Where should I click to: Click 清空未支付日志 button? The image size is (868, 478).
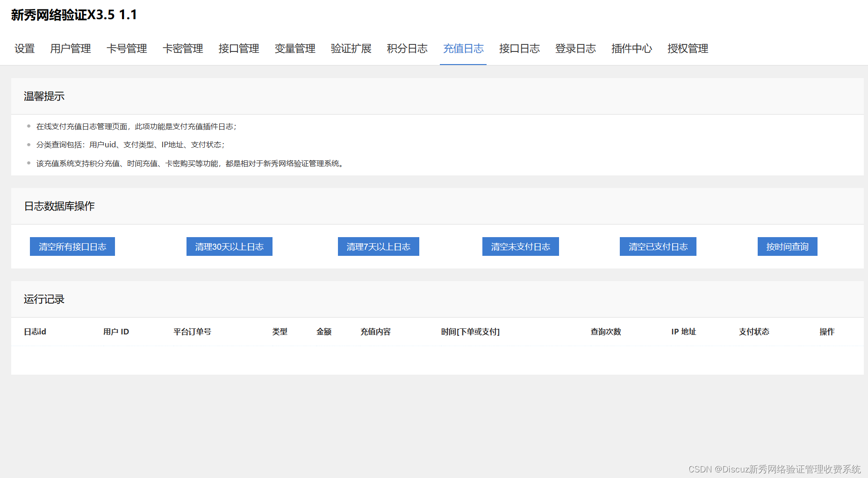click(521, 246)
